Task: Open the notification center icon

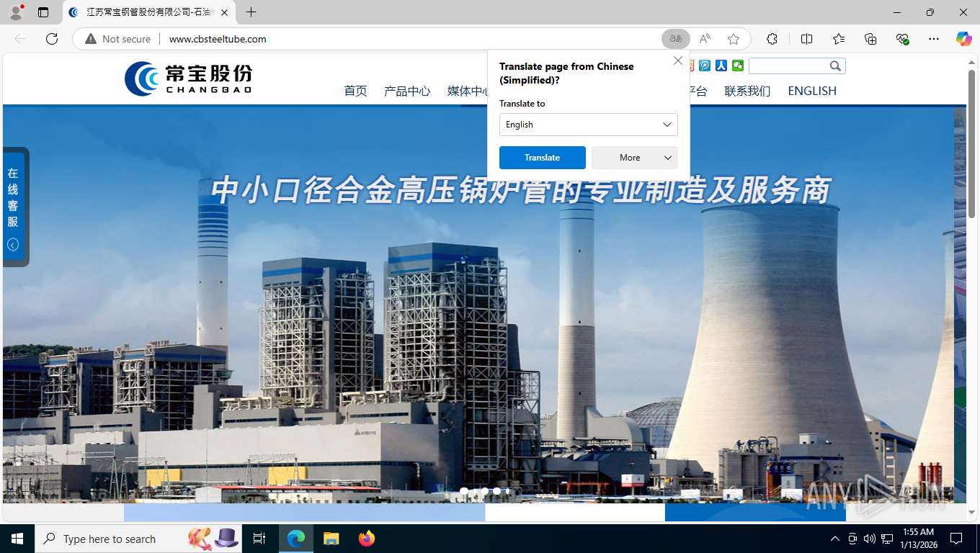Action: click(956, 539)
